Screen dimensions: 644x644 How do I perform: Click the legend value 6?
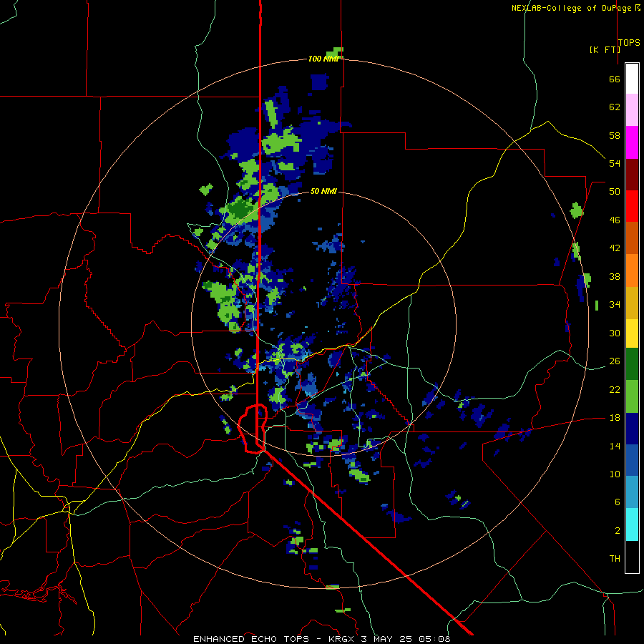(x=617, y=502)
